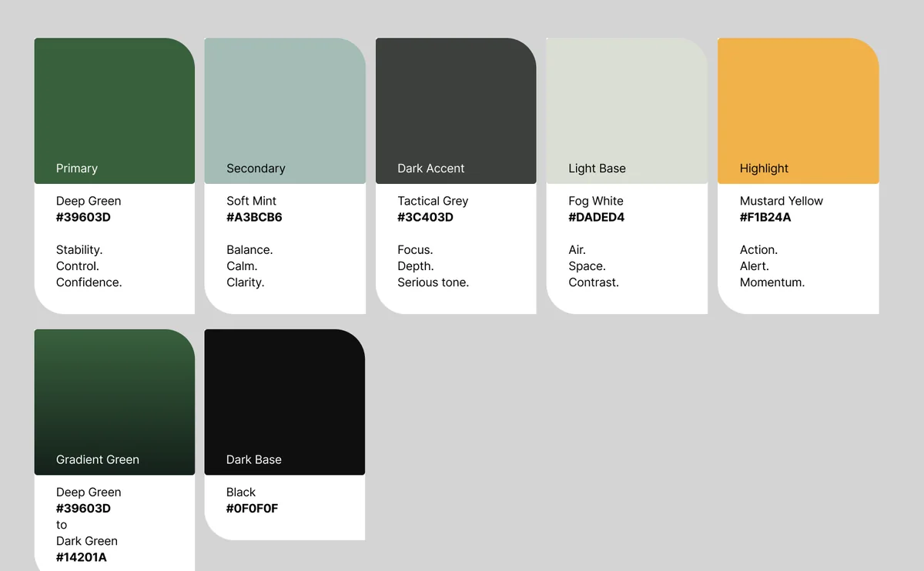The height and width of the screenshot is (571, 924).
Task: Click the "Confidence." text
Action: [x=89, y=282]
